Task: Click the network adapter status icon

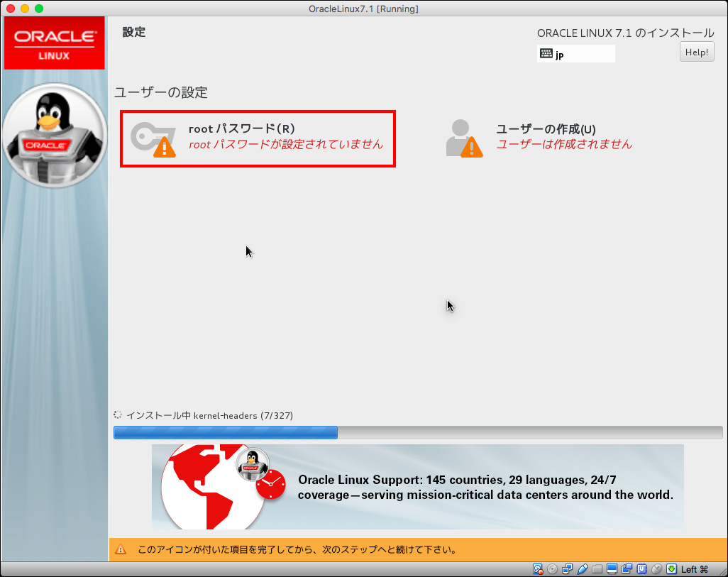Action: pos(568,569)
